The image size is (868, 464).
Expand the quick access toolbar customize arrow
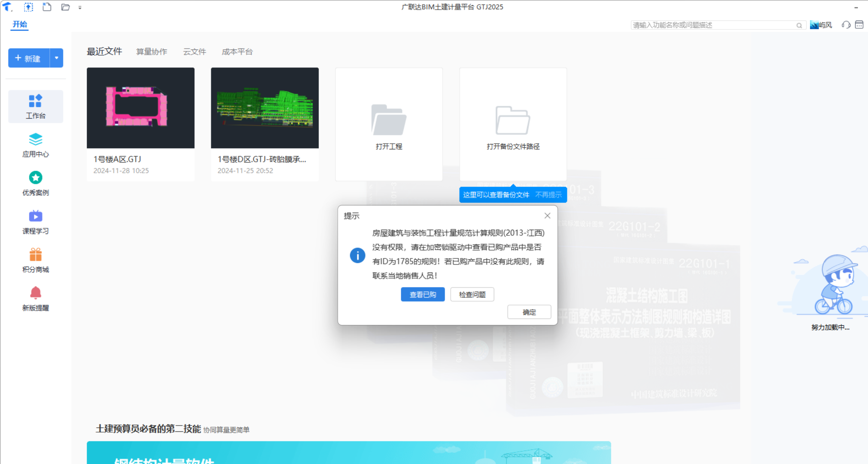[x=80, y=7]
